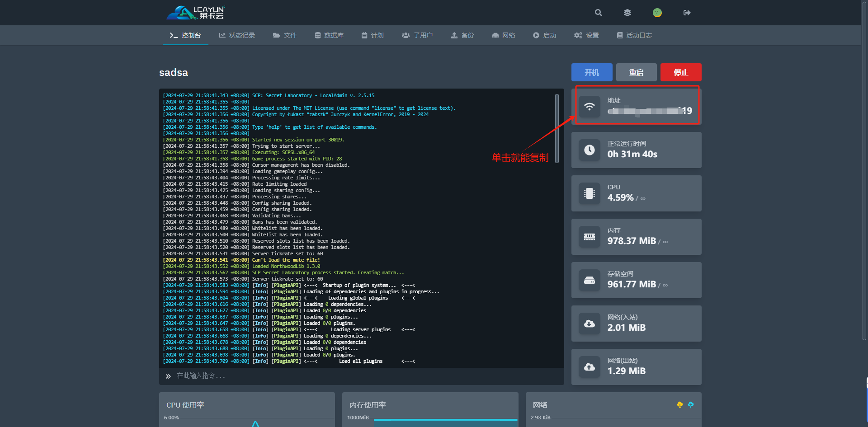The image size is (868, 427).
Task: Click the command prompt chevron icon
Action: pos(168,376)
